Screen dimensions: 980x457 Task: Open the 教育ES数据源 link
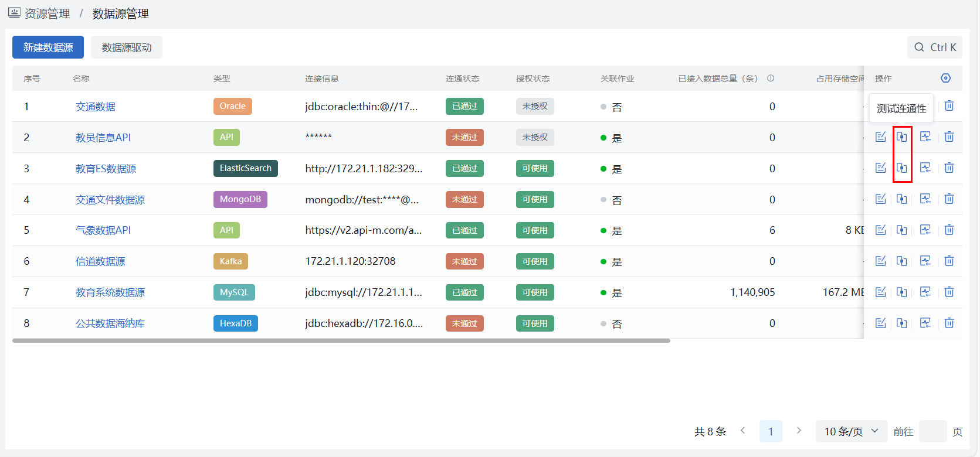pos(106,169)
